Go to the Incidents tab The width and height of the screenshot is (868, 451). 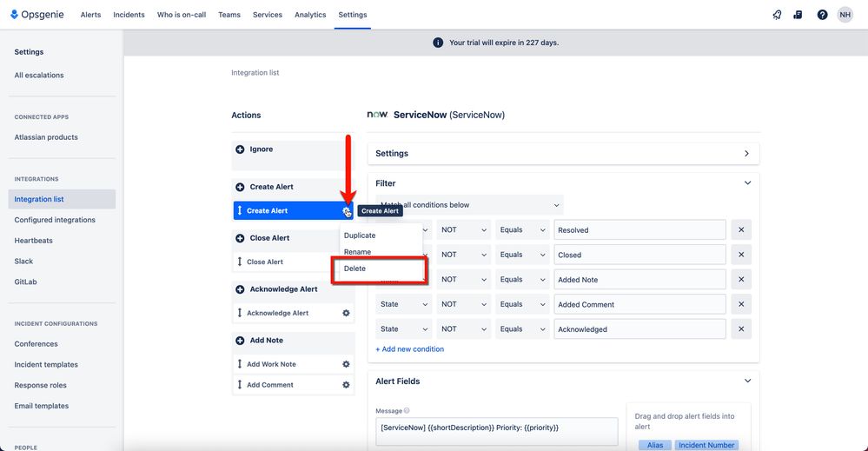(129, 15)
